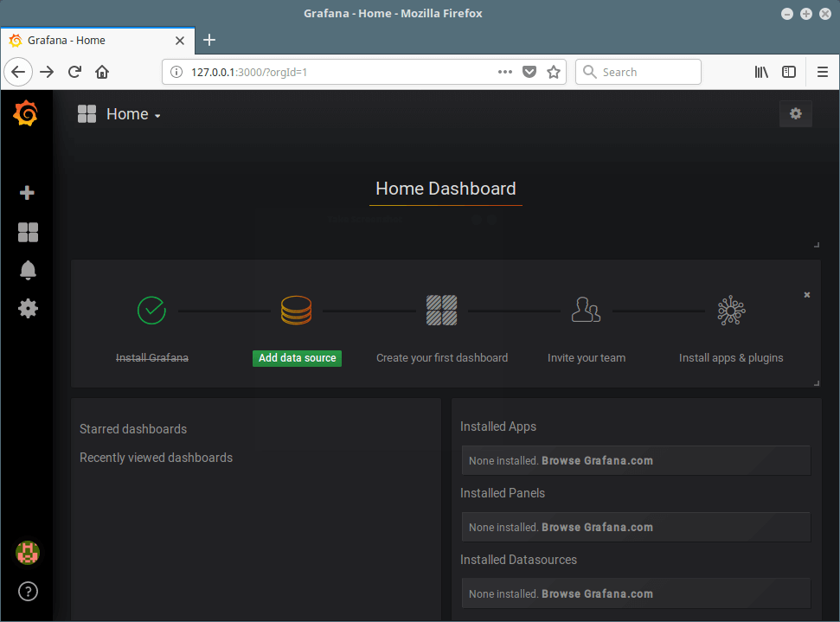840x622 pixels.
Task: Click Create your first dashboard link
Action: (x=441, y=358)
